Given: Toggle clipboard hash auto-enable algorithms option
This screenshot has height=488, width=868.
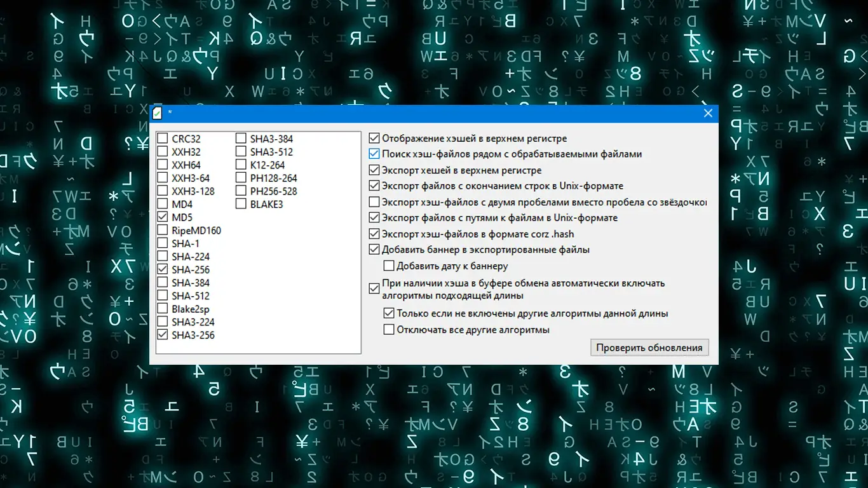Looking at the screenshot, I should pyautogui.click(x=374, y=289).
